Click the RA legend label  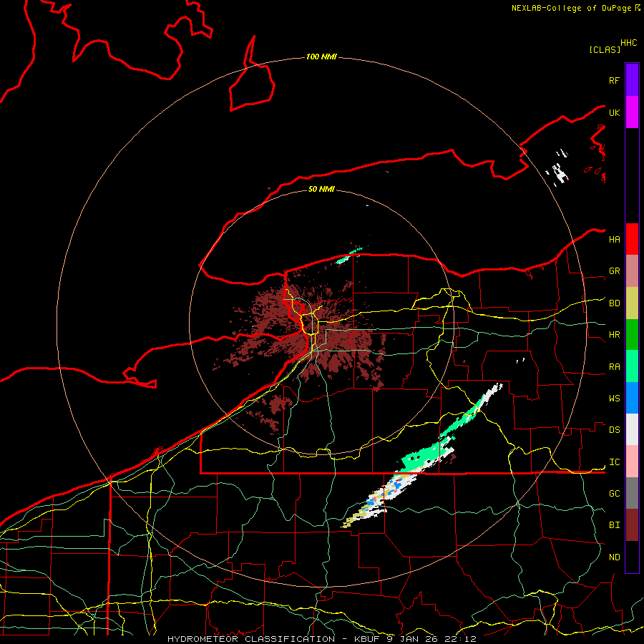614,367
